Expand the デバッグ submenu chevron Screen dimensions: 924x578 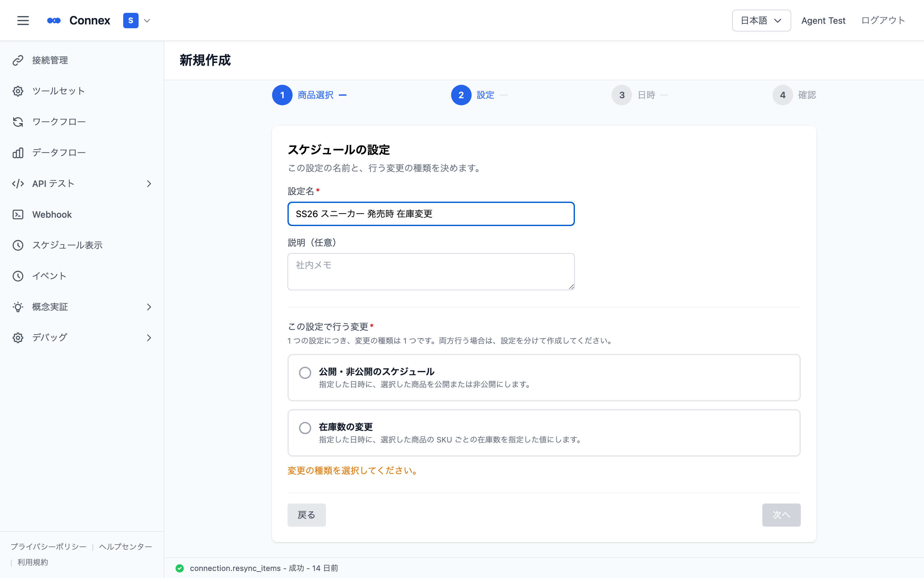[x=149, y=338]
